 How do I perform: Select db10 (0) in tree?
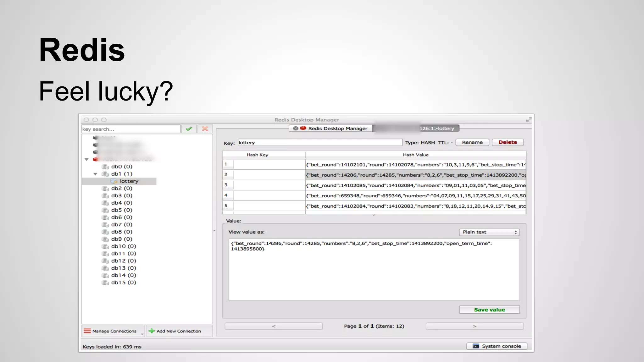click(x=124, y=246)
